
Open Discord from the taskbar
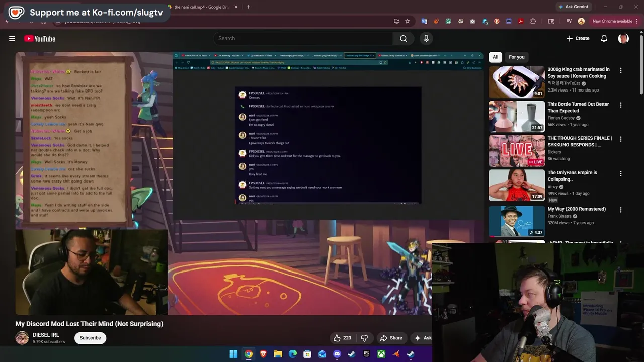click(x=337, y=354)
